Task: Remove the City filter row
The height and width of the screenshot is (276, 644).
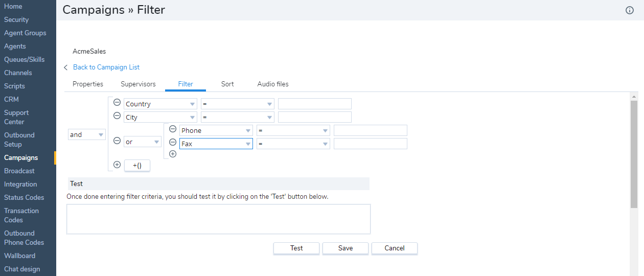Action: pyautogui.click(x=117, y=116)
